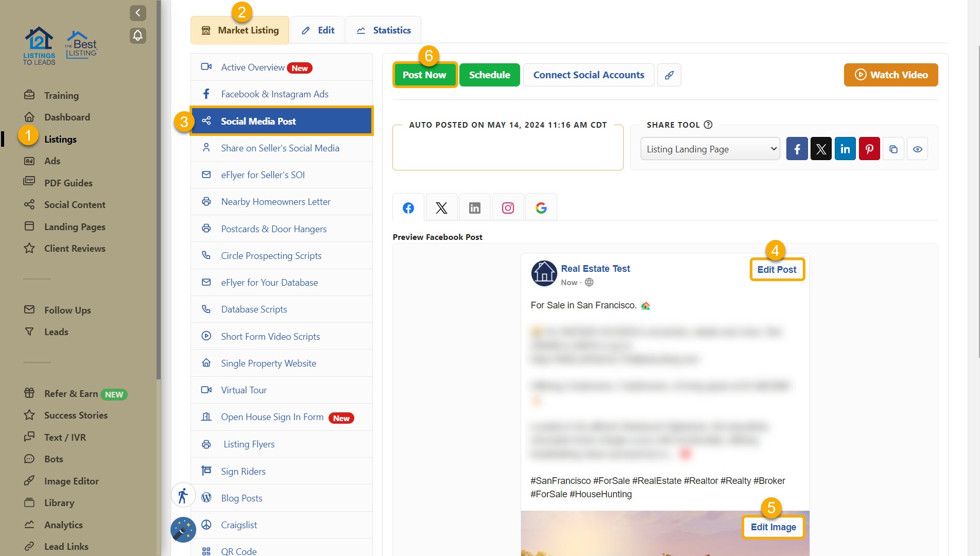
Task: Open the Listing Landing Page dropdown
Action: (x=710, y=149)
